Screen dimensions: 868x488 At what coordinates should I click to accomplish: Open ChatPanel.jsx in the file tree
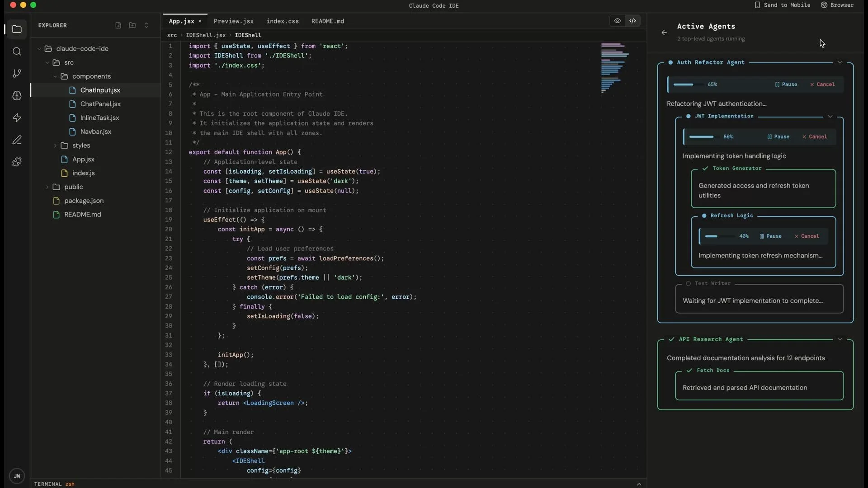click(x=100, y=104)
